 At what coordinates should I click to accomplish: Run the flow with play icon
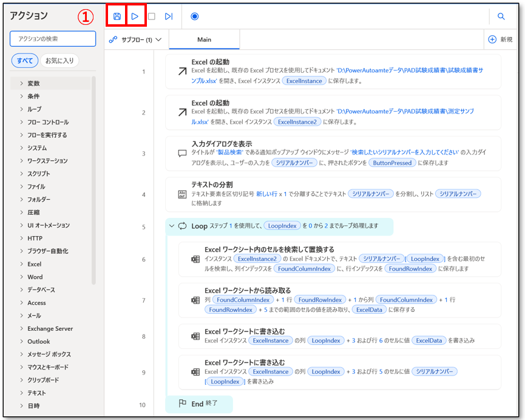coord(135,16)
